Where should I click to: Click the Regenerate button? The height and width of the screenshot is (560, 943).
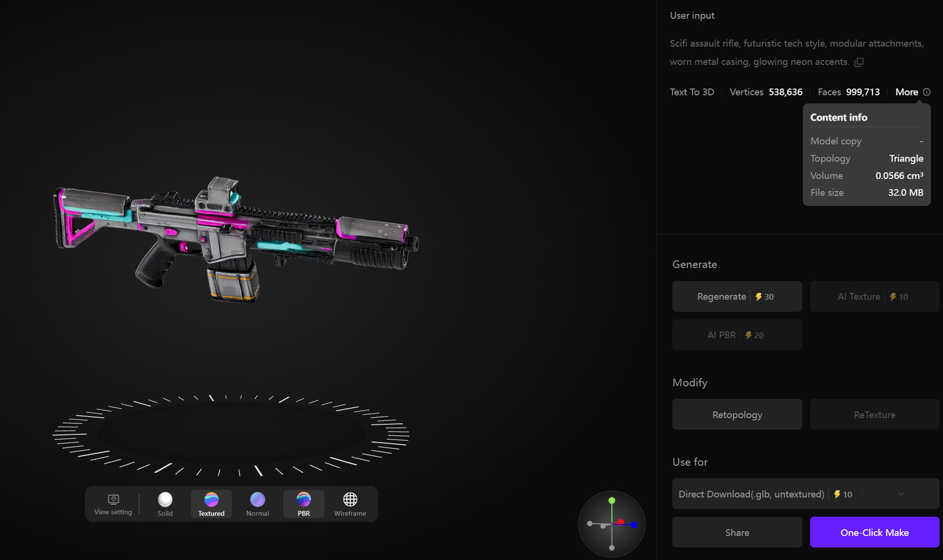pyautogui.click(x=736, y=296)
